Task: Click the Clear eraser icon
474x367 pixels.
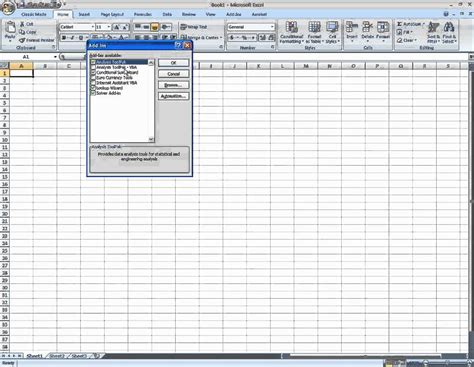Action: (399, 40)
